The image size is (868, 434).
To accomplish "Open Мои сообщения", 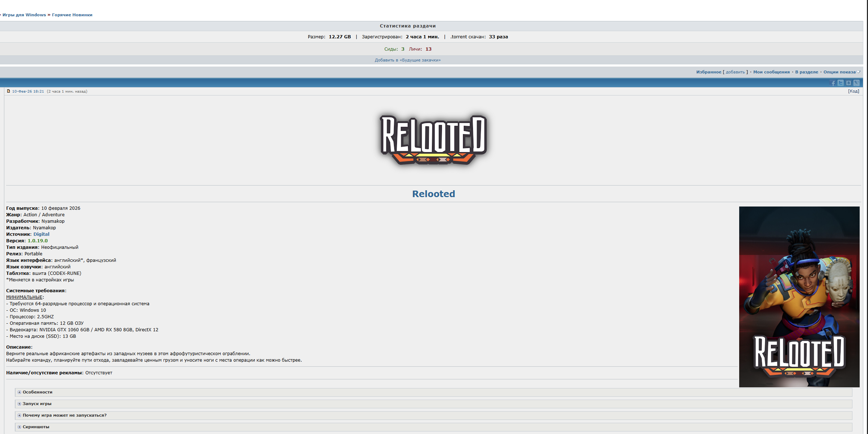I will click(x=771, y=72).
